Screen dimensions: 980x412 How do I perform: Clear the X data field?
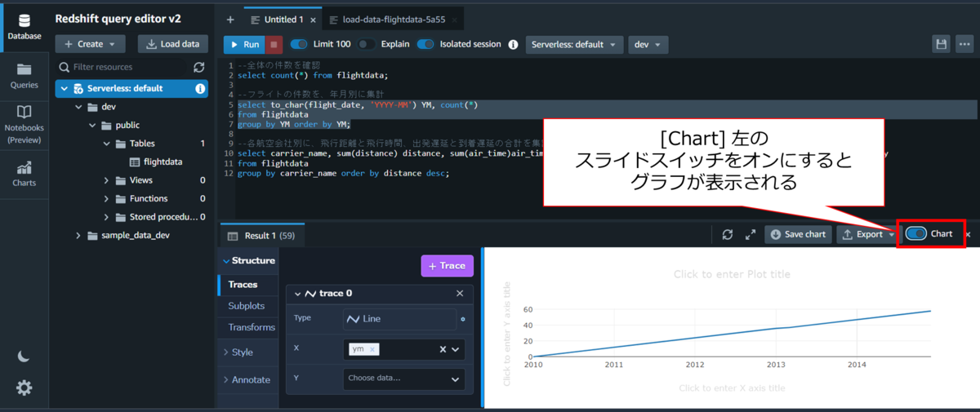point(443,349)
